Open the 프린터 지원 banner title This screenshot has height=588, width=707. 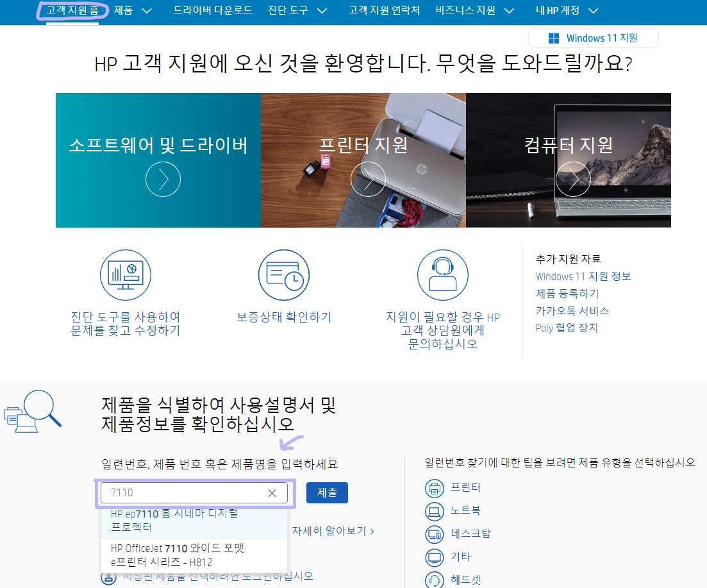coord(363,145)
